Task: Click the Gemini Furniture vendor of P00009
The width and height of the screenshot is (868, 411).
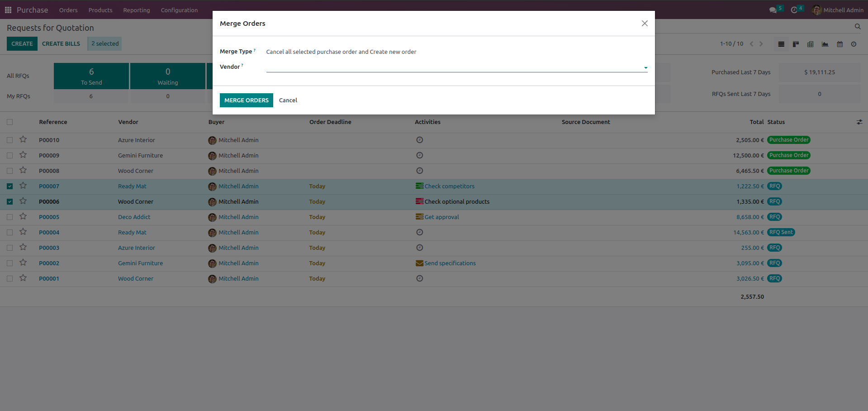Action: 140,155
